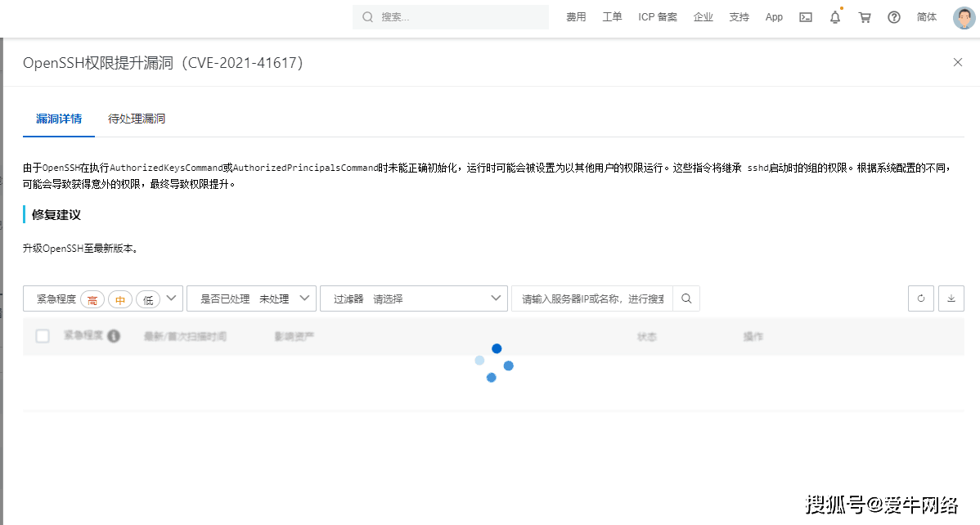The width and height of the screenshot is (980, 525).
Task: Toggle the select-all checkbox in table header
Action: coord(43,336)
